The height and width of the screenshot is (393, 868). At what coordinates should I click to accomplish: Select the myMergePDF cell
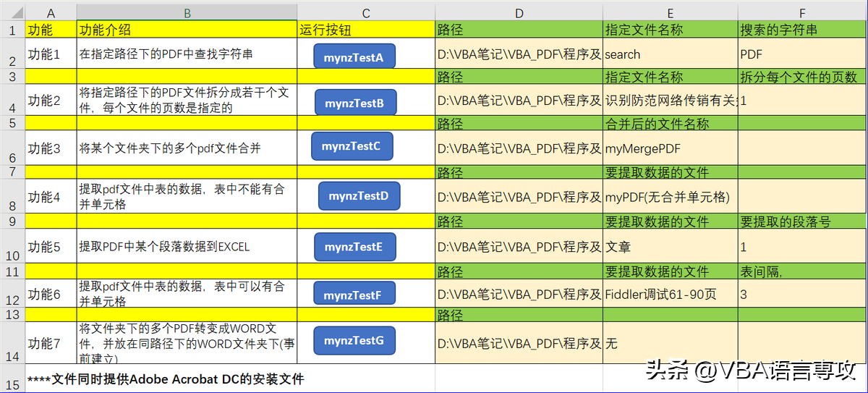tap(671, 148)
